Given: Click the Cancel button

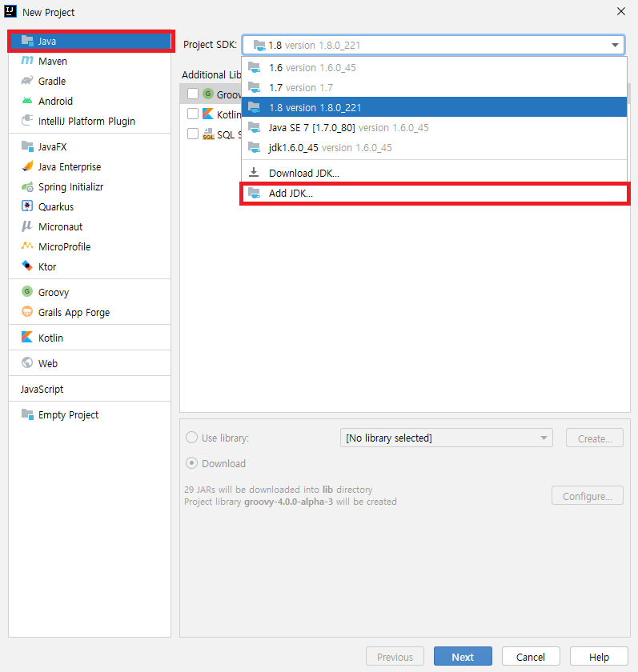Looking at the screenshot, I should [531, 657].
